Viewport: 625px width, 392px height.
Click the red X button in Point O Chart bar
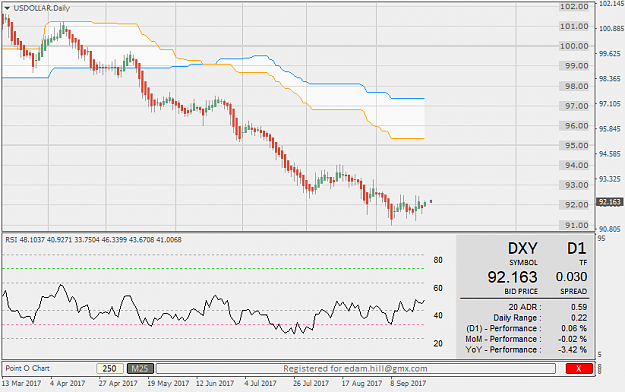pyautogui.click(x=579, y=368)
